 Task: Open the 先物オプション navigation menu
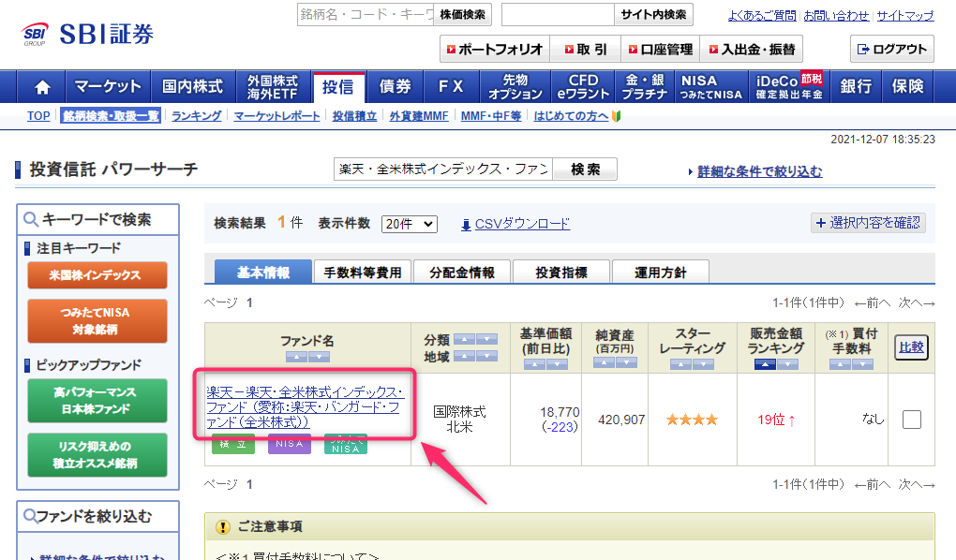pyautogui.click(x=515, y=87)
